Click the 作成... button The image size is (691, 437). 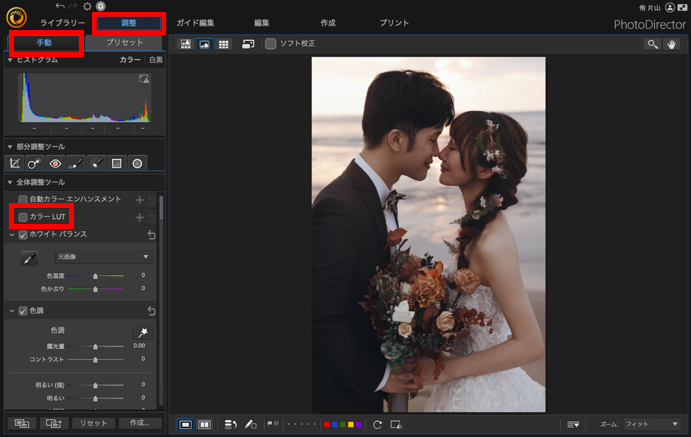(140, 423)
